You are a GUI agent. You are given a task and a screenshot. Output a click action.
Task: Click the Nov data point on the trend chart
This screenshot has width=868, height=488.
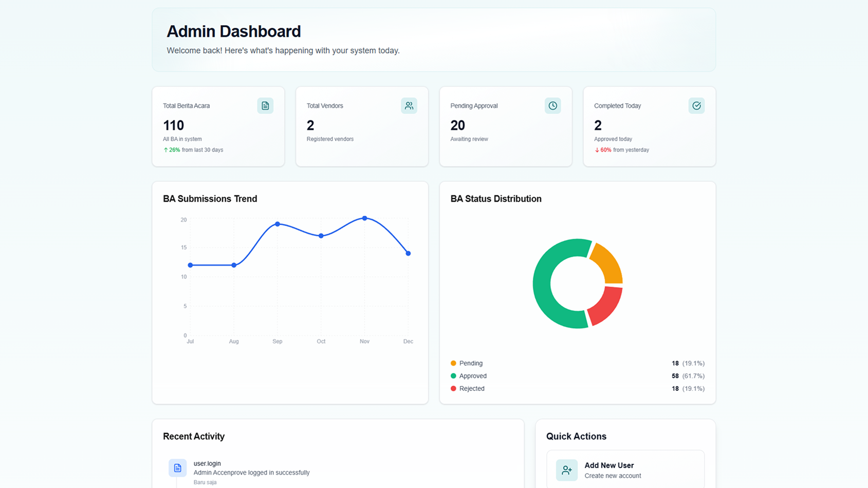[364, 218]
